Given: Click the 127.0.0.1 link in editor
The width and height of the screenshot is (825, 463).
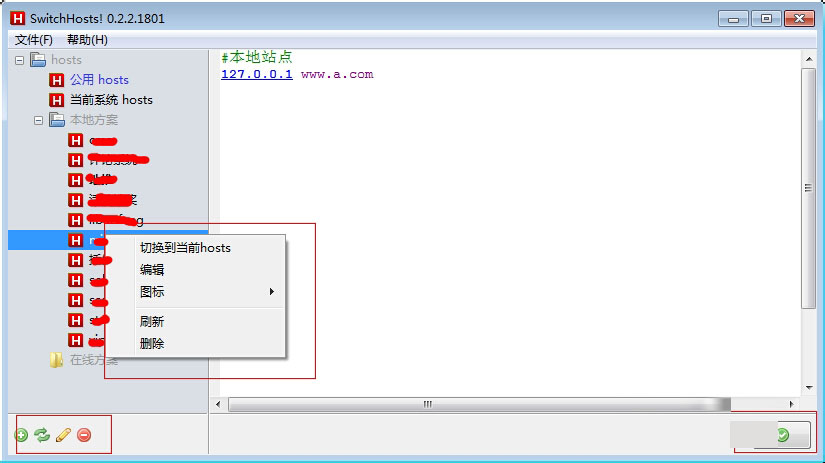Looking at the screenshot, I should tap(257, 74).
